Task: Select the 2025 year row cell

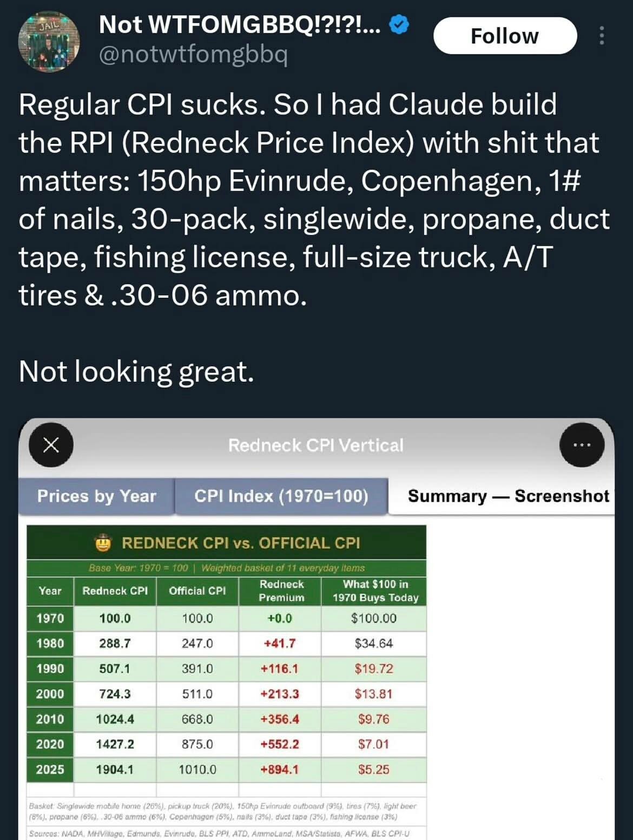Action: click(50, 769)
